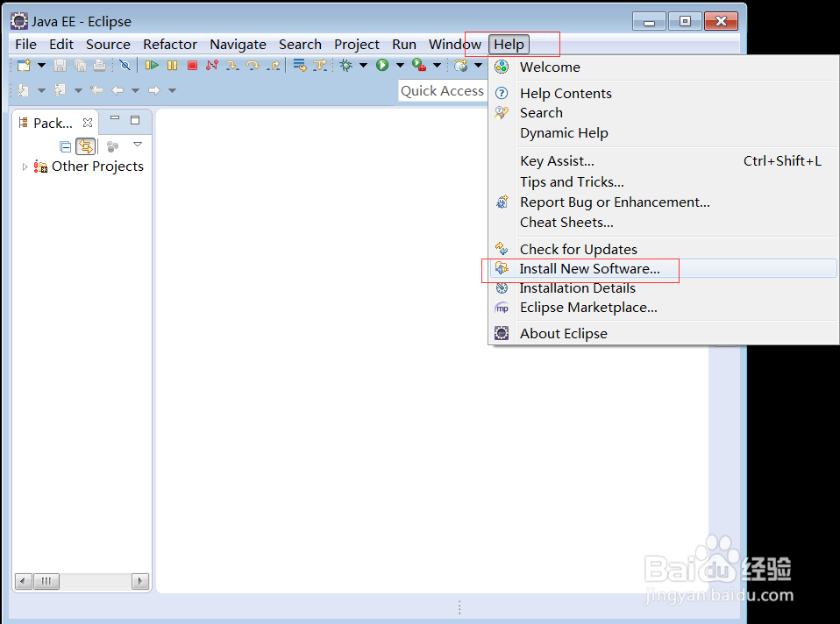Viewport: 840px width, 624px height.
Task: Click the Forward navigation arrow
Action: click(154, 90)
